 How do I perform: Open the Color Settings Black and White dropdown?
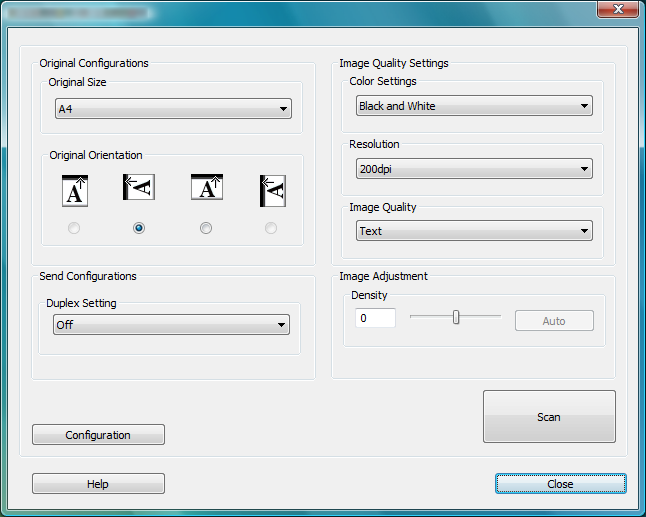pyautogui.click(x=474, y=106)
